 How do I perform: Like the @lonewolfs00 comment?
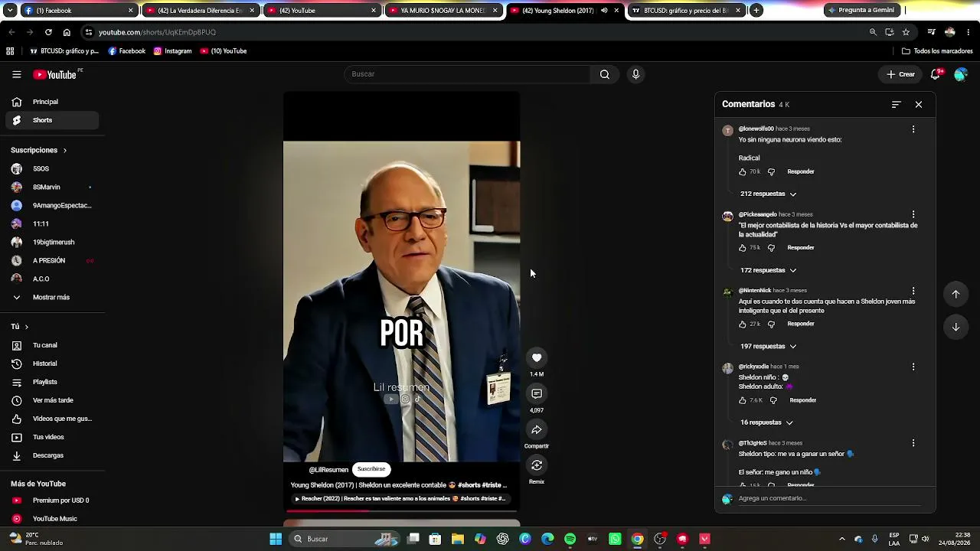pos(743,171)
